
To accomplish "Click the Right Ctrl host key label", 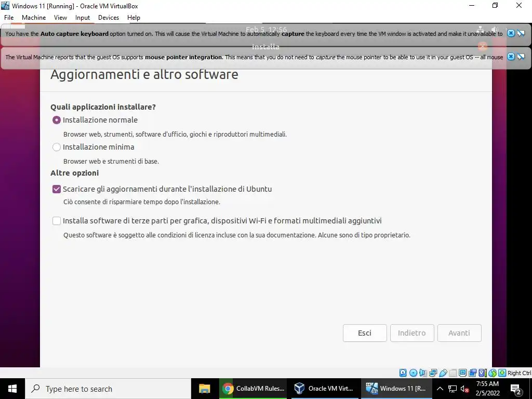I will click(x=519, y=373).
